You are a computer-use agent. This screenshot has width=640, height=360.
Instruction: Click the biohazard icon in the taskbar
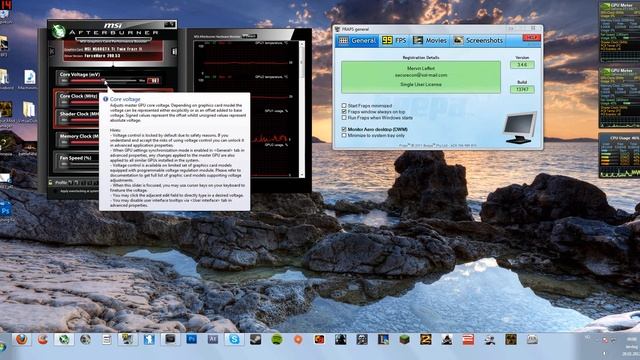pyautogui.click(x=511, y=339)
